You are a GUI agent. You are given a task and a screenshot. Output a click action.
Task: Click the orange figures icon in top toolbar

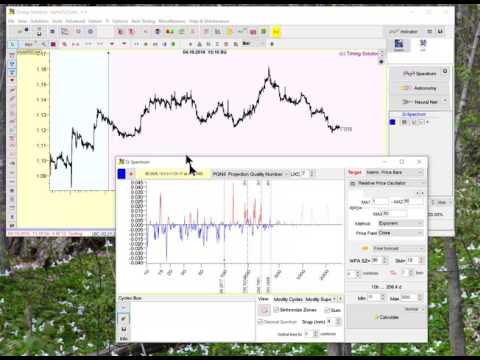tap(170, 32)
